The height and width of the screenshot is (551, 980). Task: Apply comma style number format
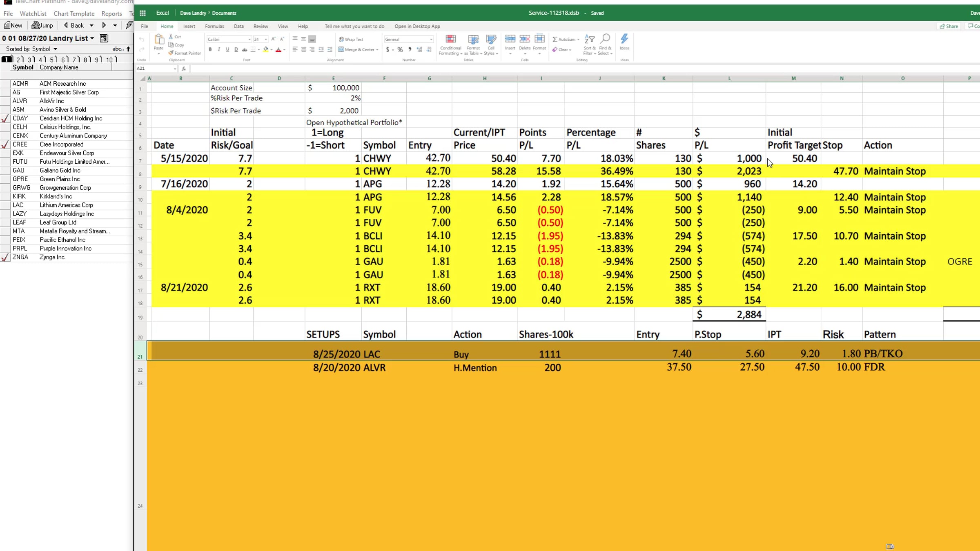410,49
